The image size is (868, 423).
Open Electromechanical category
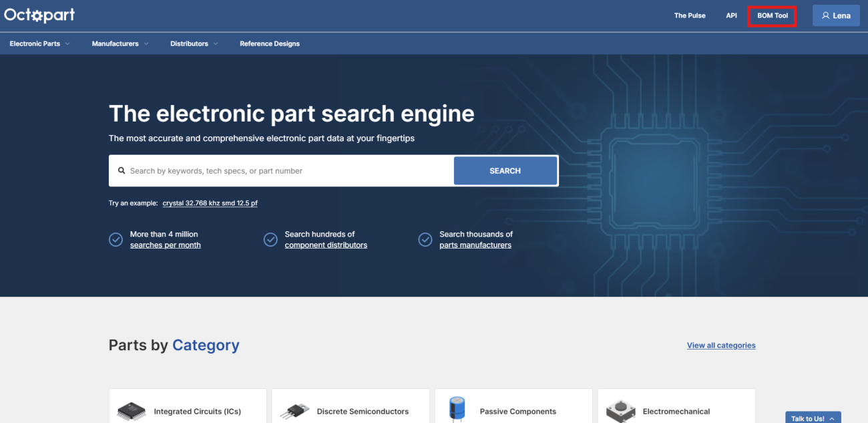pos(676,406)
